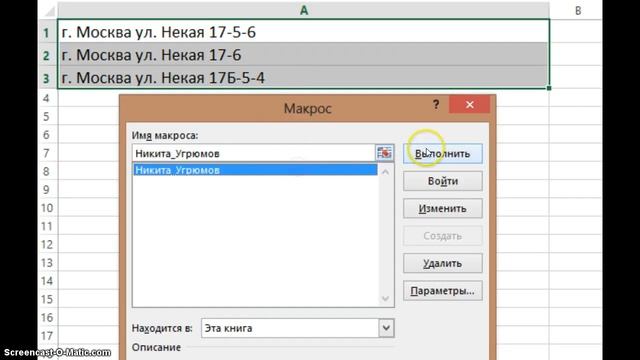Select column A header
Image resolution: width=640 pixels, height=360 pixels.
(x=304, y=10)
